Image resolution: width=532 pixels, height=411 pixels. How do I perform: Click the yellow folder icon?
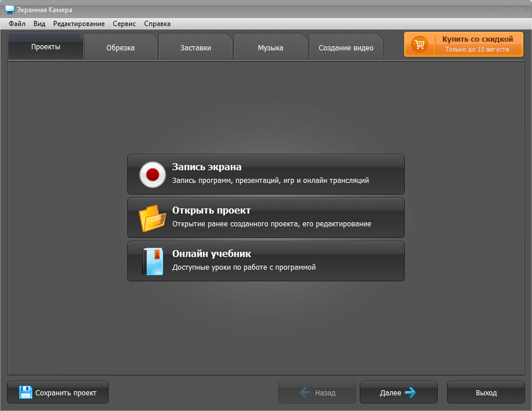[152, 218]
